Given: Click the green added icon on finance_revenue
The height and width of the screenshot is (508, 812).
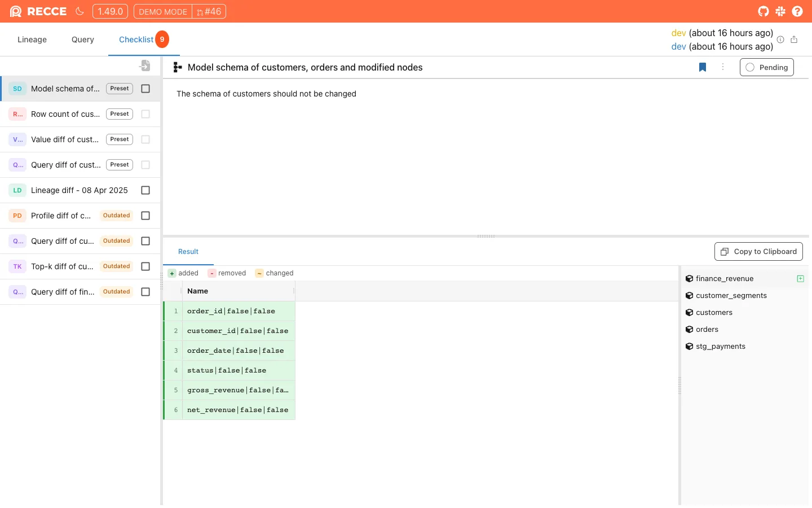Looking at the screenshot, I should pyautogui.click(x=800, y=279).
